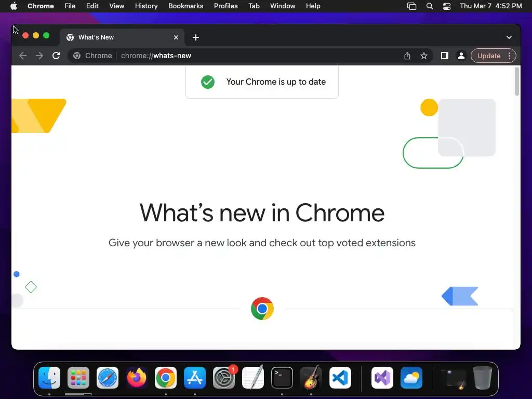The height and width of the screenshot is (399, 532).
Task: Open the Help menu
Action: click(313, 6)
